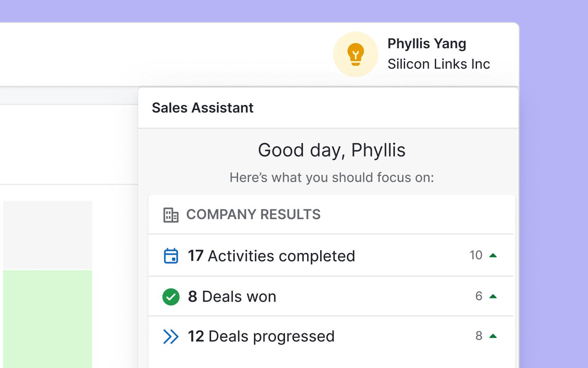Open the Sales Assistant panel header
Viewport: 588px width, 368px height.
pyautogui.click(x=203, y=108)
